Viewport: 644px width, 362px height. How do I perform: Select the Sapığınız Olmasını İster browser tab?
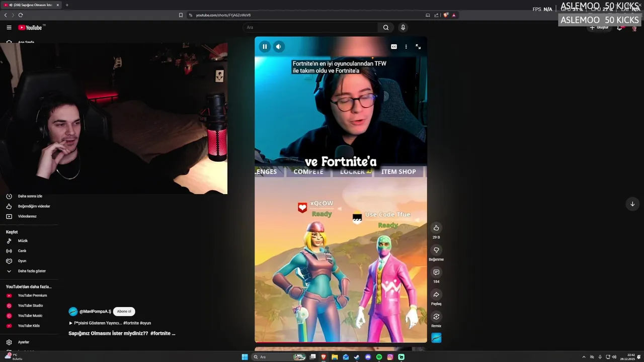[31, 5]
